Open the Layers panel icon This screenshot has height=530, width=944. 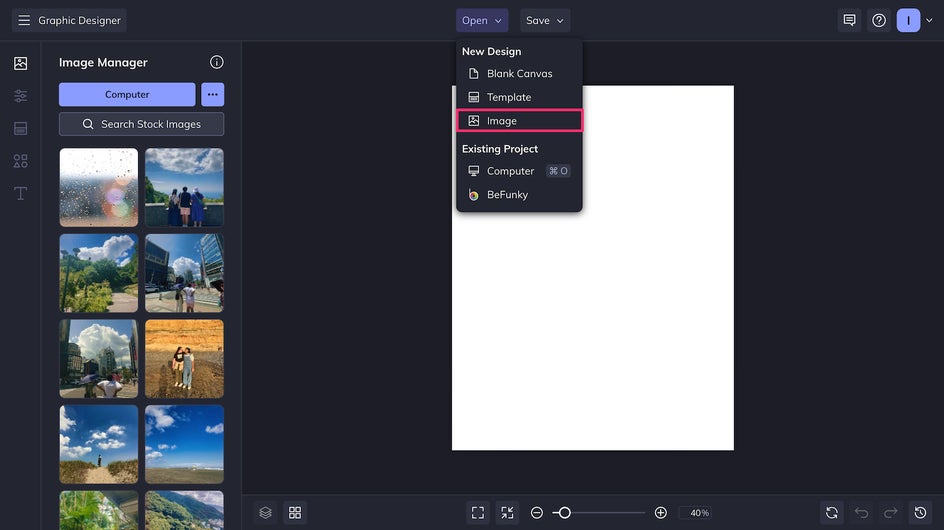click(x=266, y=513)
